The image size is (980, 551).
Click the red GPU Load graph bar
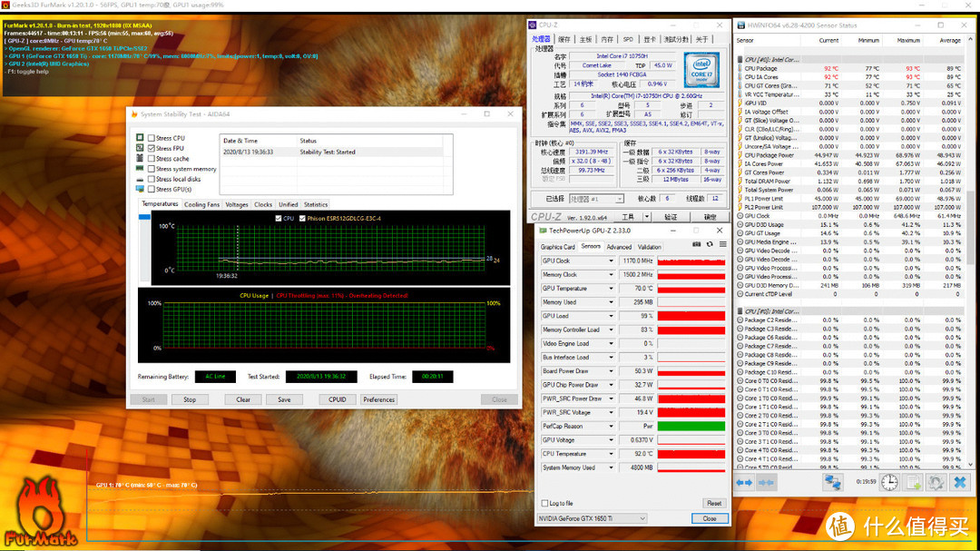(691, 316)
